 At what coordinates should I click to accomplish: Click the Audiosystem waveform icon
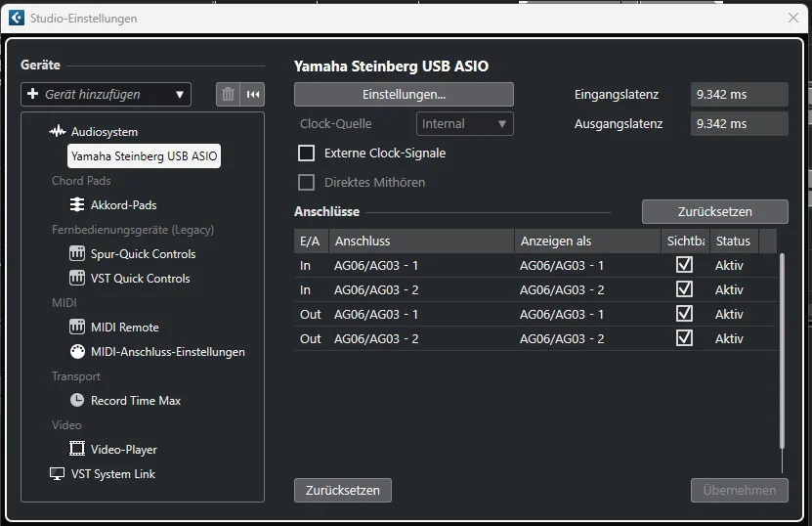[x=58, y=132]
